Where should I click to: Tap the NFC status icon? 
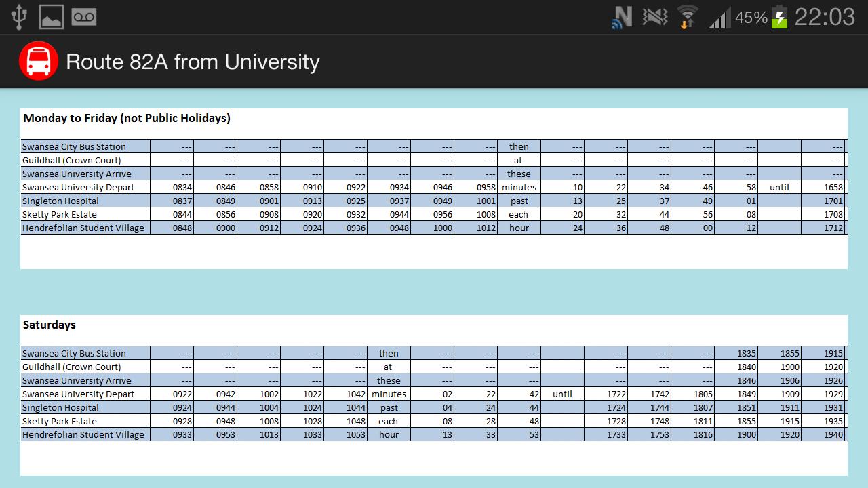coord(620,16)
